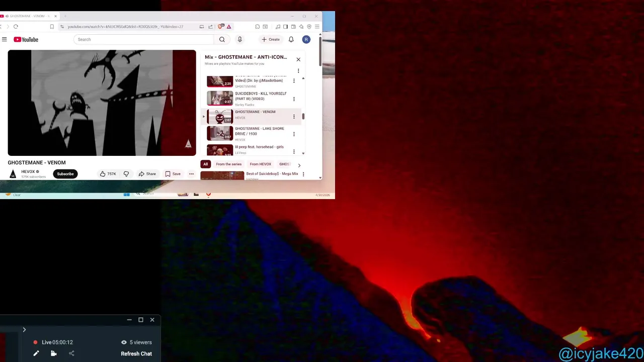Open browser media control music-note icon
The height and width of the screenshot is (362, 644).
click(278, 27)
